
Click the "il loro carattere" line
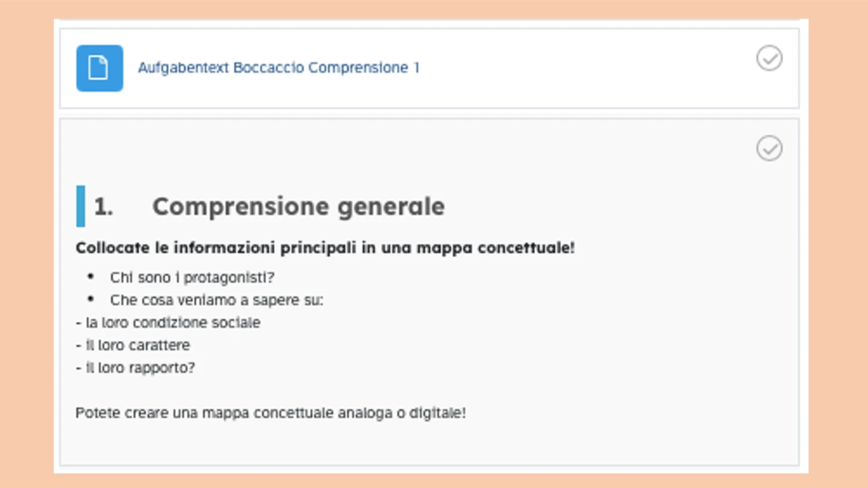137,345
